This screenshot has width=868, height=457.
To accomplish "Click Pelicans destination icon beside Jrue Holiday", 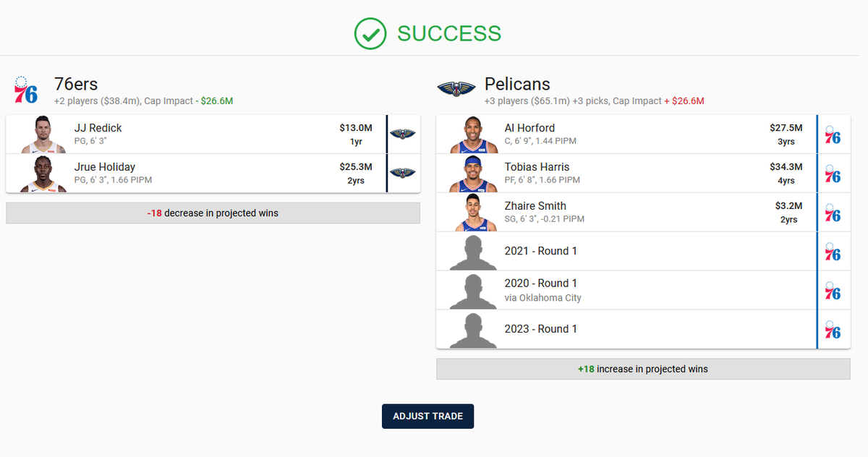I will click(x=403, y=173).
